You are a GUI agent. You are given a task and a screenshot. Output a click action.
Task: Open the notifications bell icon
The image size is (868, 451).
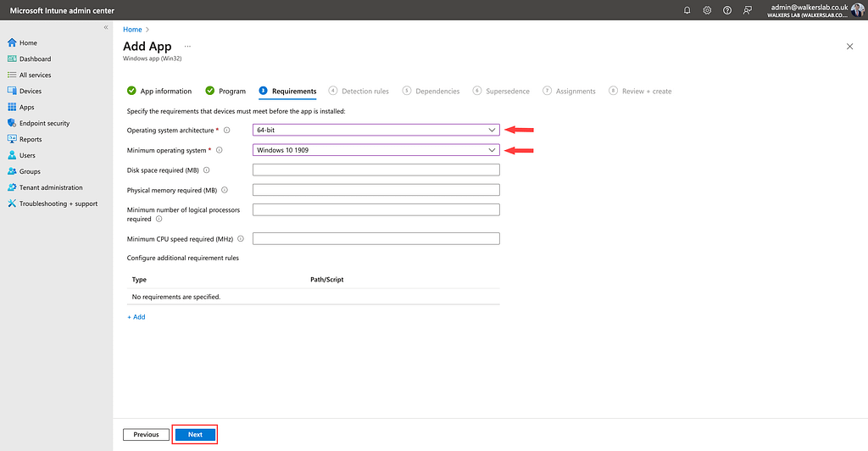[x=687, y=10]
